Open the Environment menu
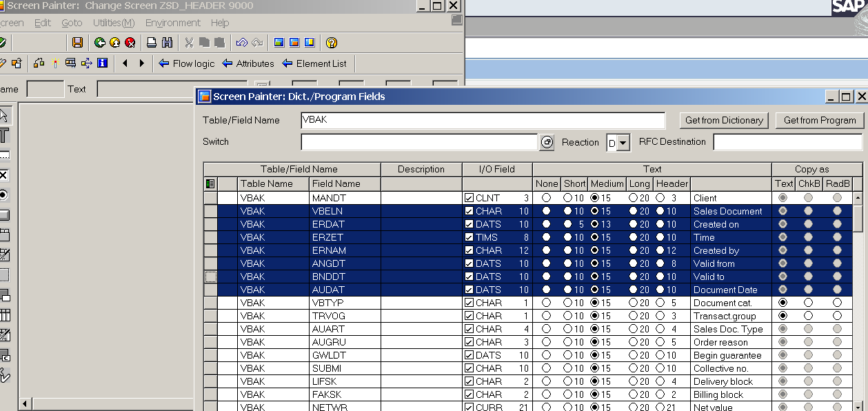 [x=172, y=23]
